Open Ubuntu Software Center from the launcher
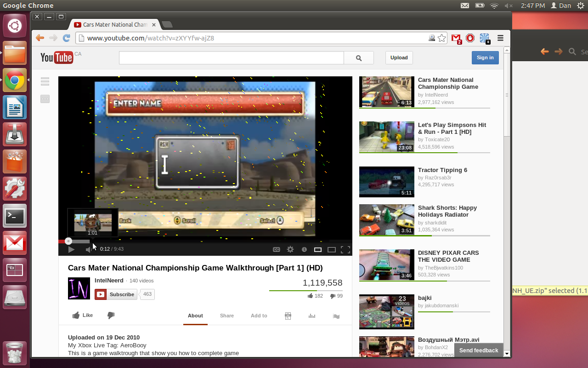Image resolution: width=588 pixels, height=368 pixels. coord(15,161)
